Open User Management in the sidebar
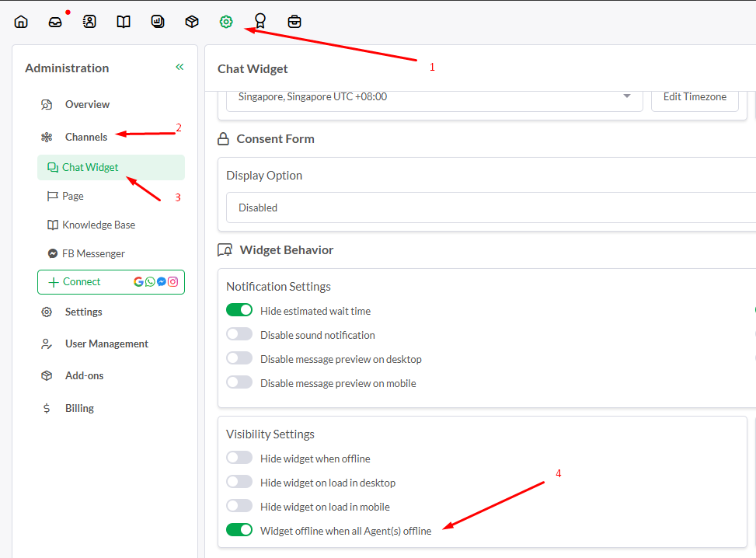 106,344
